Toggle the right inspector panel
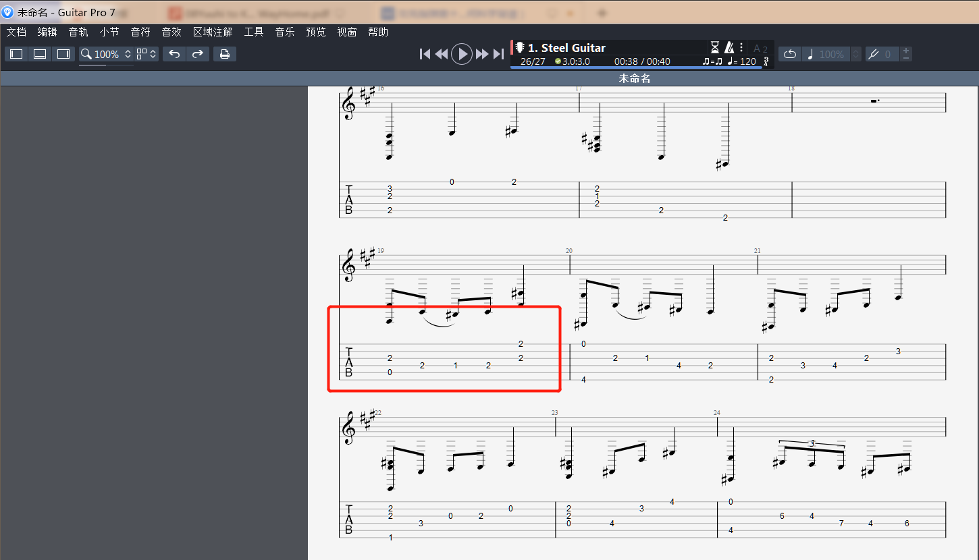 click(63, 54)
